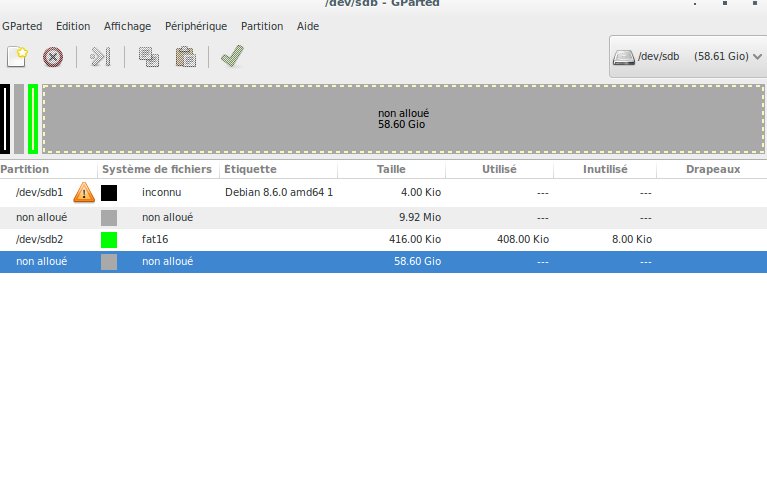This screenshot has height=500, width=767.
Task: Click the Inutilisé column header
Action: (605, 169)
